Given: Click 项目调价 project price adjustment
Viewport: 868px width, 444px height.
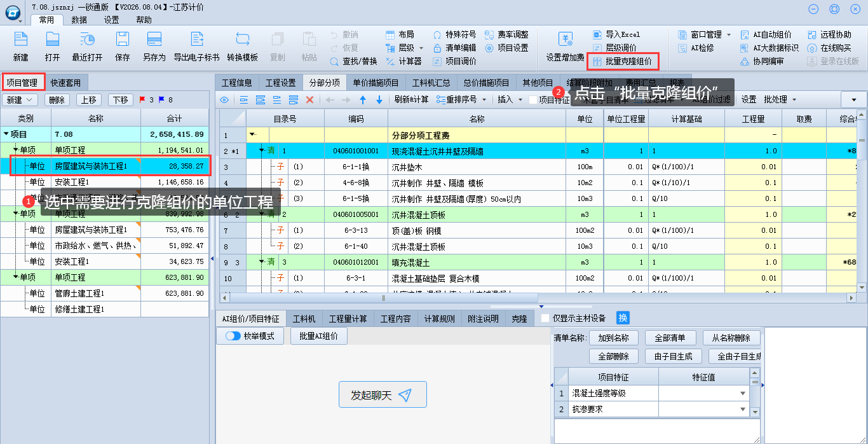Looking at the screenshot, I should coord(454,61).
